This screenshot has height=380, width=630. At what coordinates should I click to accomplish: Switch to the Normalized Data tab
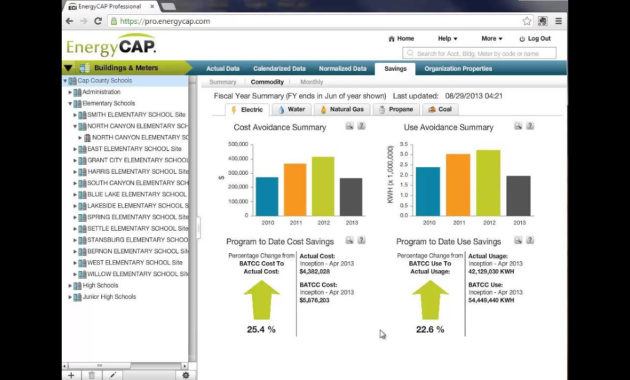pyautogui.click(x=342, y=69)
